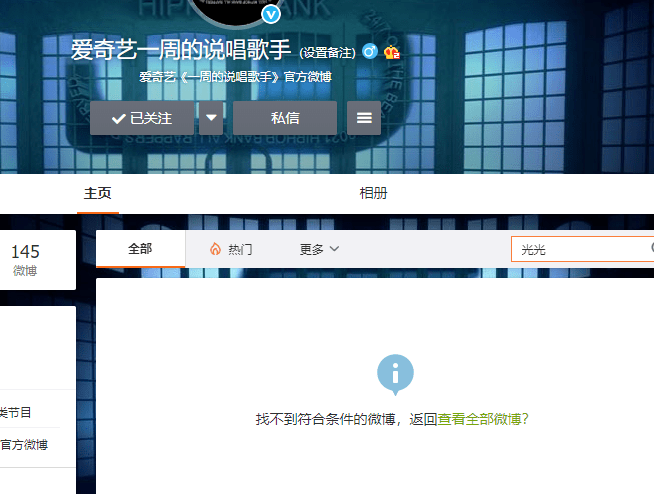Click the profile description 官方微博 subtitle
Viewport: 654px width, 494px height.
pos(235,77)
